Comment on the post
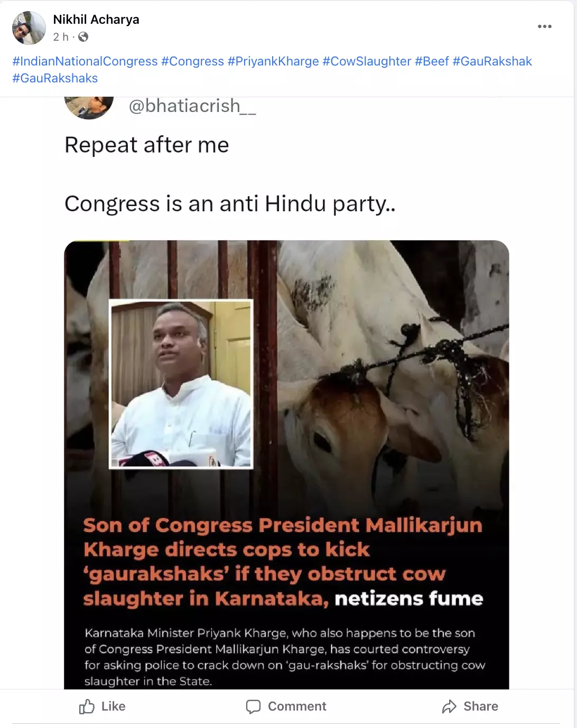The height and width of the screenshot is (728, 577). 286,706
